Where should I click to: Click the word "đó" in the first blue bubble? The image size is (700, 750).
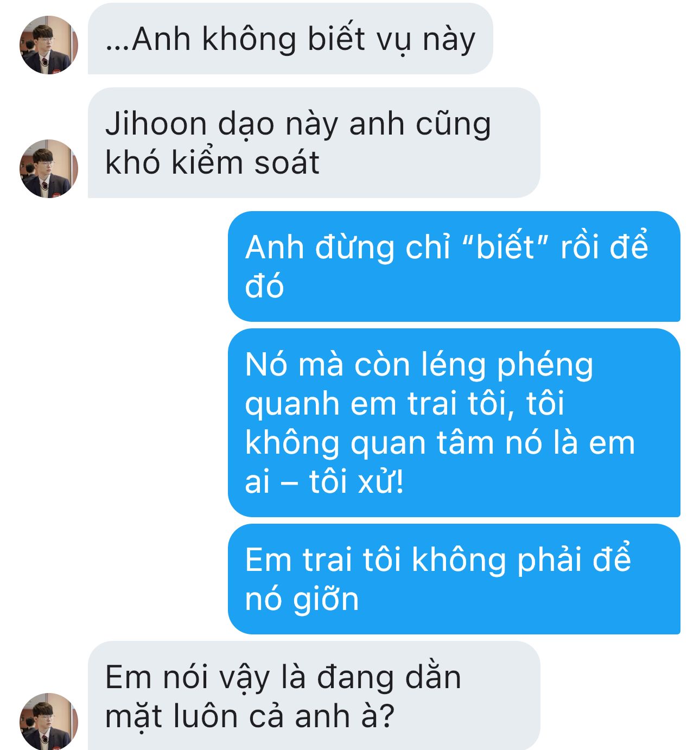click(x=264, y=286)
